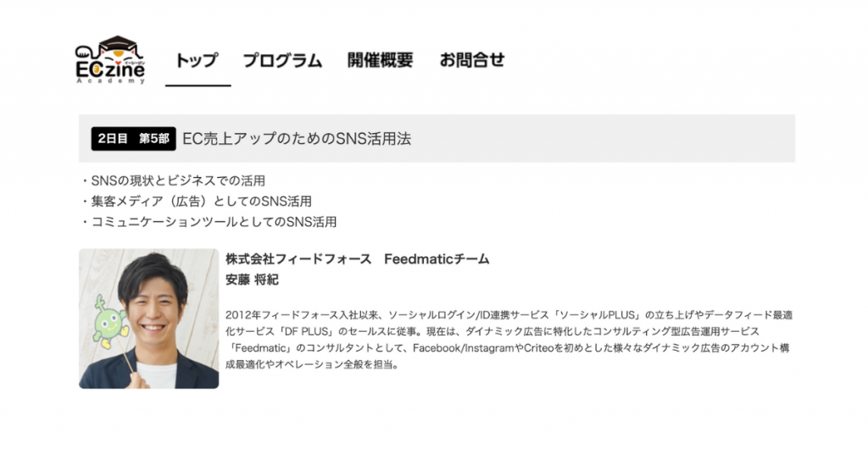This screenshot has height=454, width=868.
Task: Select the お問合せ menu link
Action: (x=472, y=60)
